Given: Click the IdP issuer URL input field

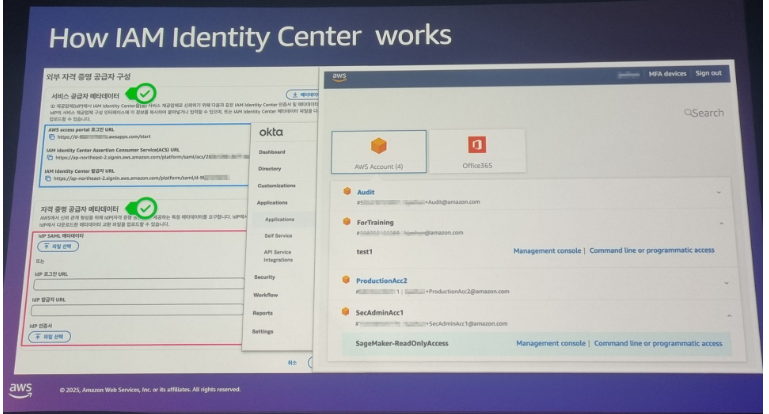Looking at the screenshot, I should tap(137, 310).
